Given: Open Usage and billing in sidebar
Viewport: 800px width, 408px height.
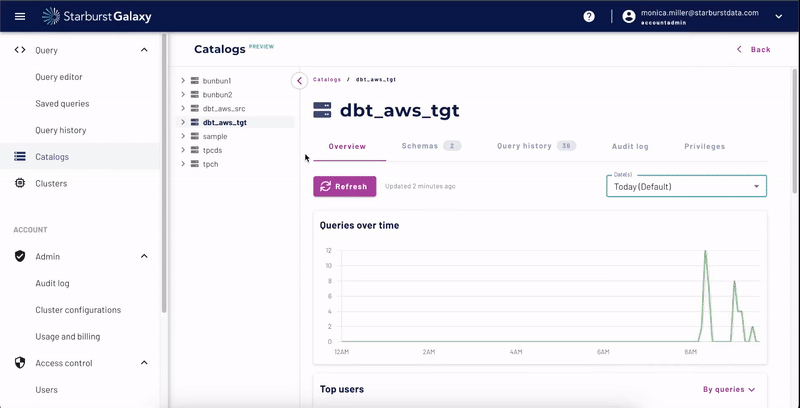Looking at the screenshot, I should [67, 337].
